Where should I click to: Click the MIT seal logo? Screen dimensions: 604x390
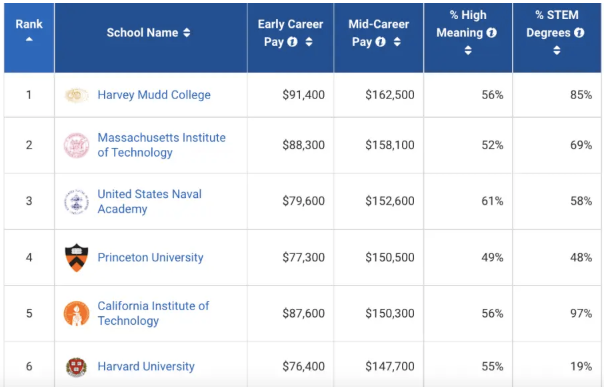click(x=76, y=145)
